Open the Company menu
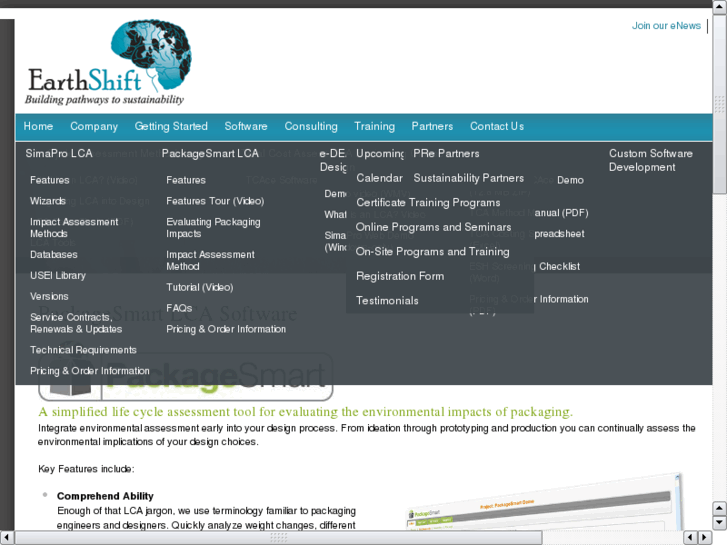Image resolution: width=727 pixels, height=545 pixels. tap(94, 126)
